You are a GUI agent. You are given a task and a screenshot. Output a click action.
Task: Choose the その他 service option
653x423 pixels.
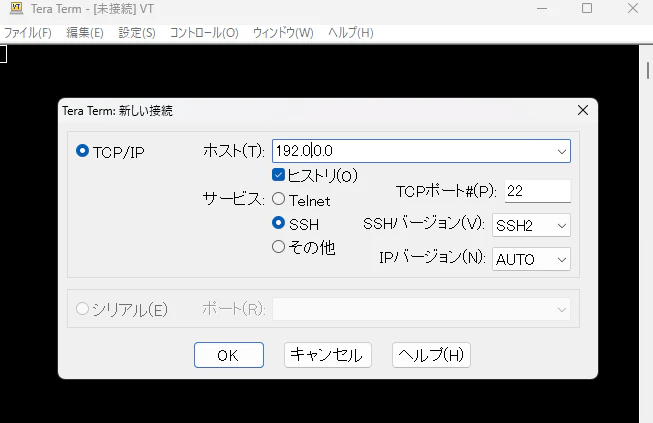point(279,246)
